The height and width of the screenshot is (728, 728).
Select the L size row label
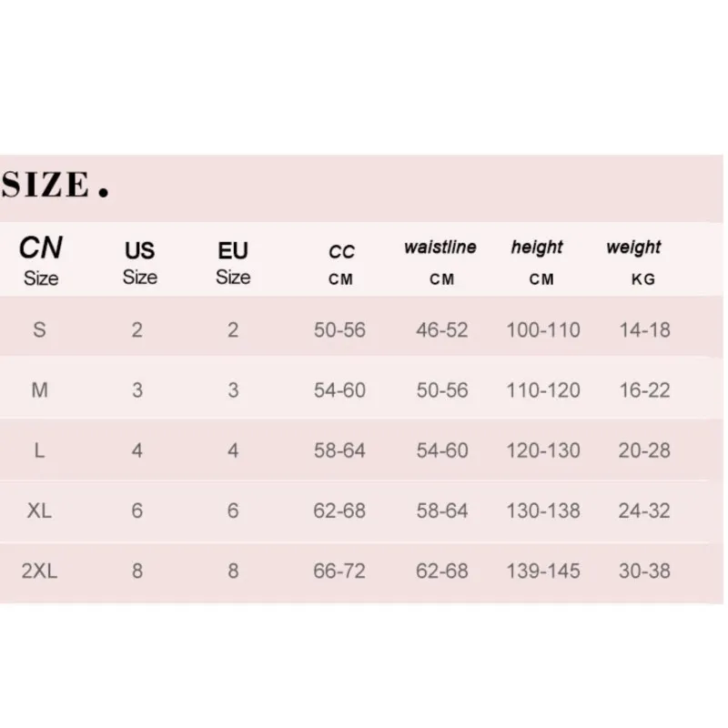[x=39, y=450]
